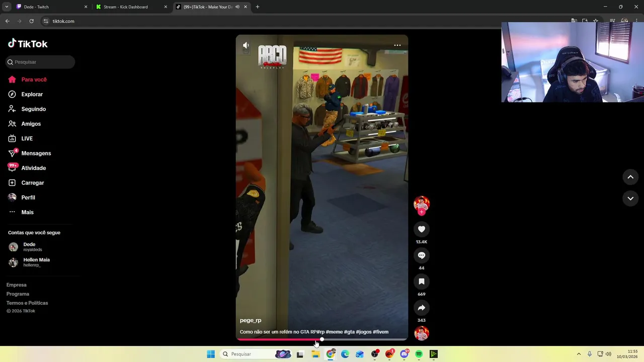This screenshot has height=362, width=644.
Task: Bookmark the video with the save icon
Action: point(422,282)
